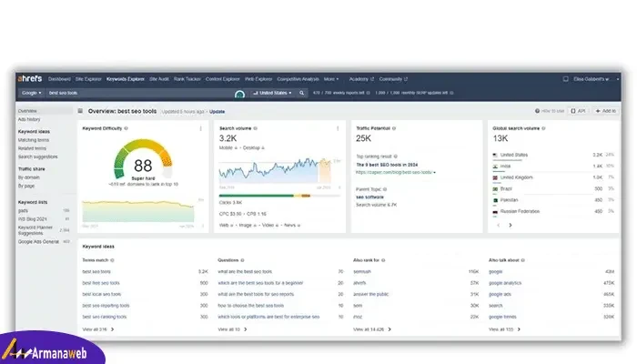Select Overview in left sidebar

[x=45, y=111]
